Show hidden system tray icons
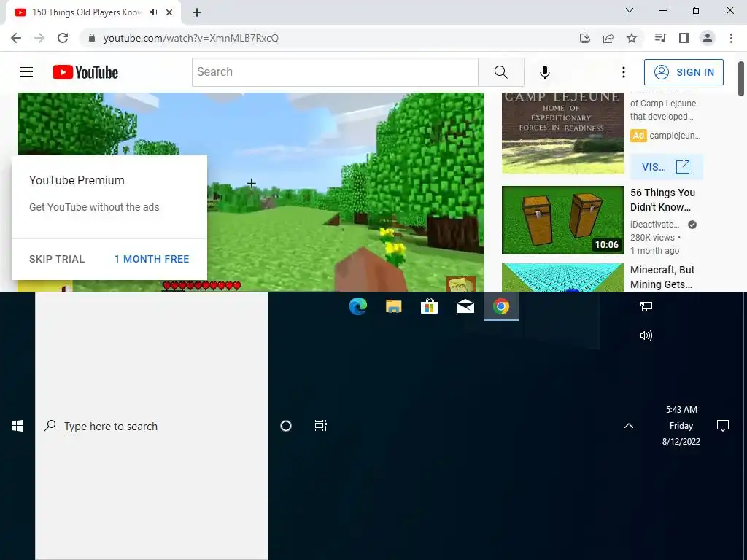 pos(629,426)
